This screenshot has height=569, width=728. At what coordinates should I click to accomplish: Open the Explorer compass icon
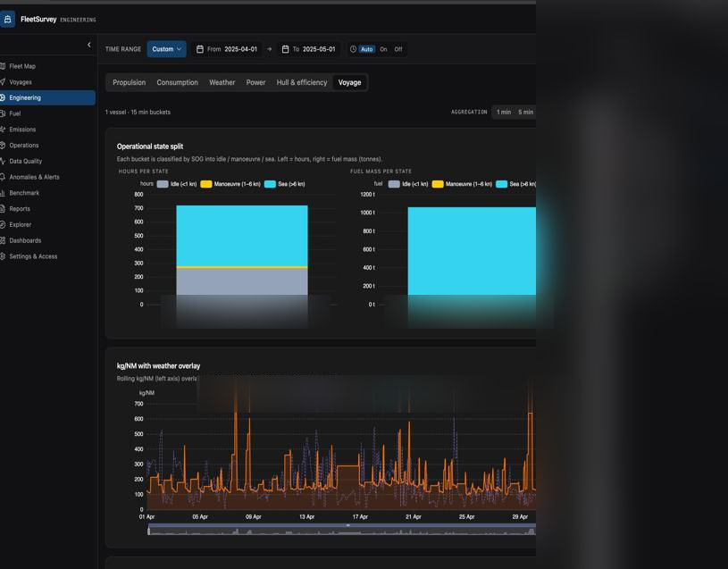tap(3, 224)
